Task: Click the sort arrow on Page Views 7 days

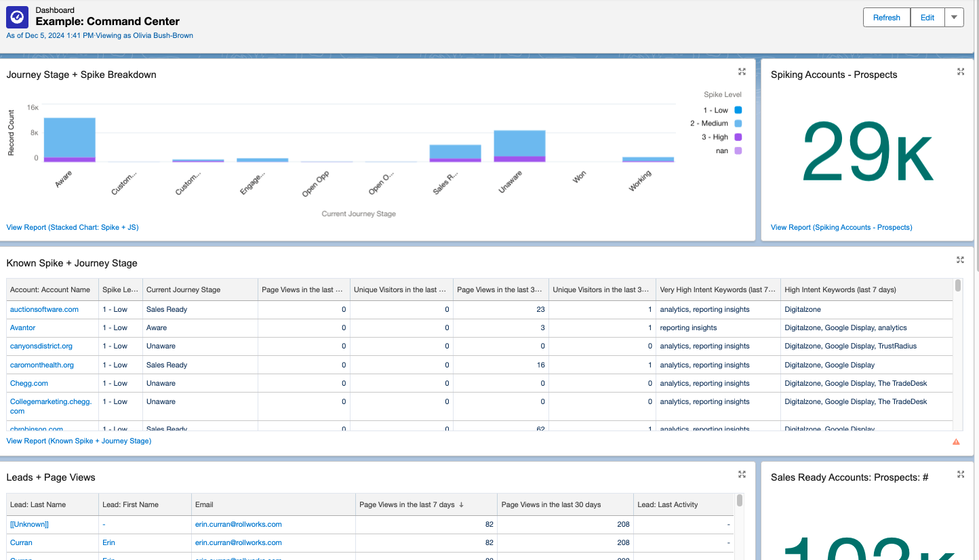Action: [462, 504]
